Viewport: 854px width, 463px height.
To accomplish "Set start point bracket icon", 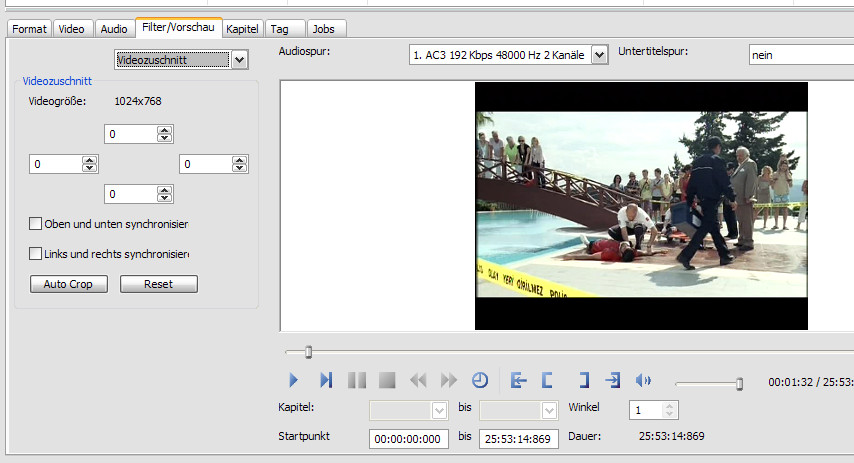I will (x=547, y=380).
